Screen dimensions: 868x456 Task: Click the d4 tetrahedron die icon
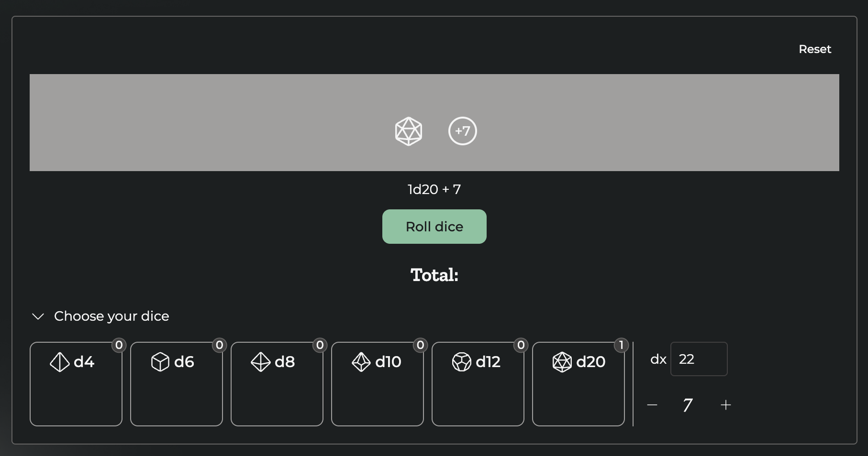(x=59, y=362)
